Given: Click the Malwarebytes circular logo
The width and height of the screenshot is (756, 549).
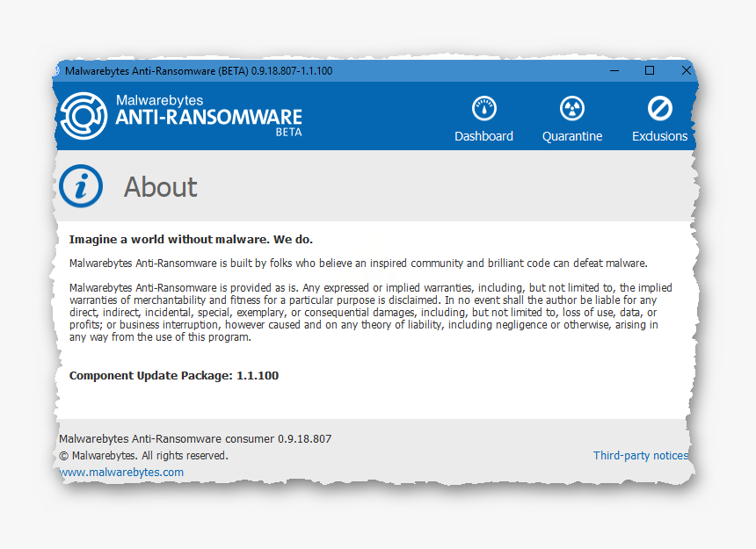Looking at the screenshot, I should point(84,115).
